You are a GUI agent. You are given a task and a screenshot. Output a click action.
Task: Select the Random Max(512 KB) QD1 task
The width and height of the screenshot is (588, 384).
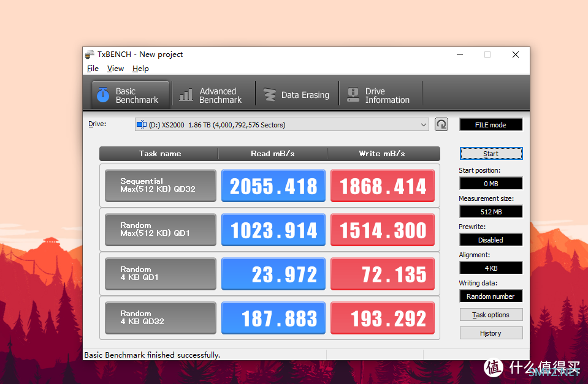pyautogui.click(x=161, y=229)
